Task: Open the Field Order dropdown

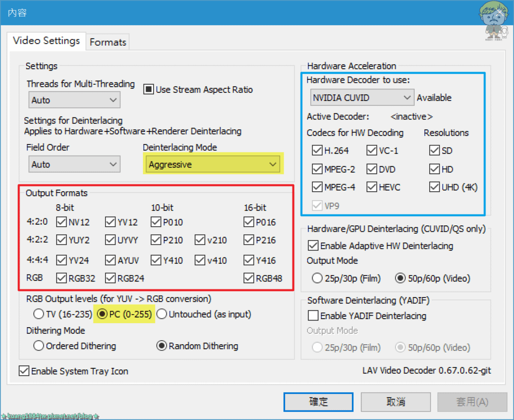Action: point(74,164)
